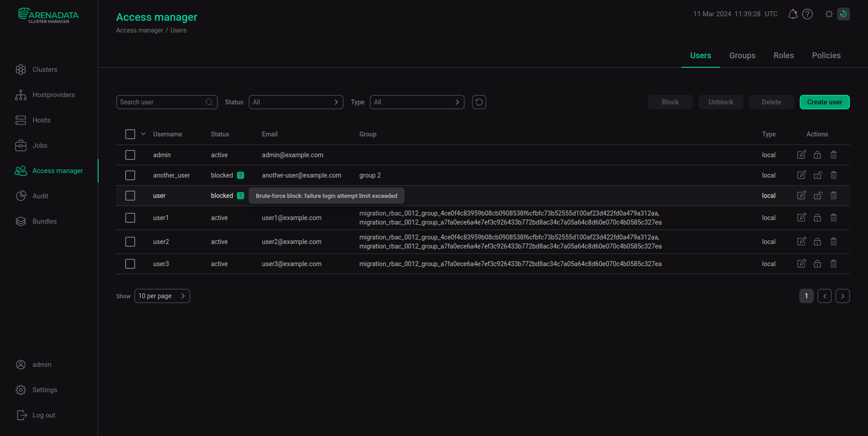Viewport: 868px width, 436px height.
Task: Toggle the select-all users checkbox
Action: (130, 134)
